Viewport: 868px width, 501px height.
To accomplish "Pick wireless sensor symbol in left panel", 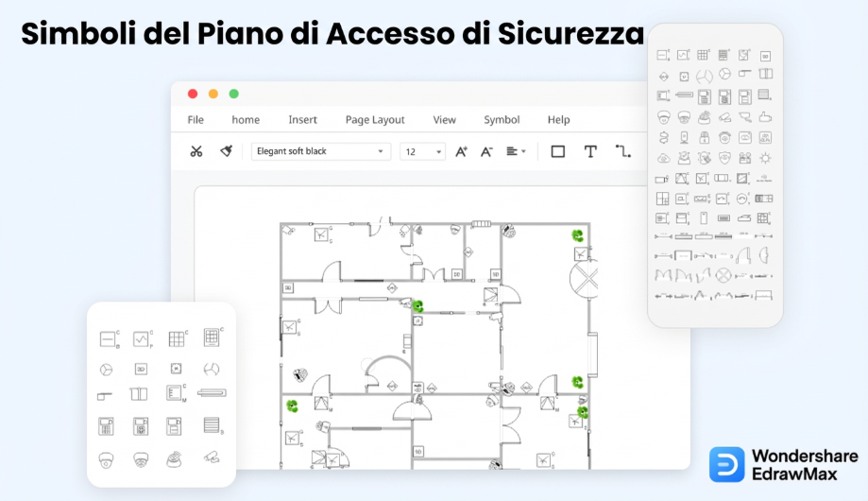I will [x=175, y=459].
